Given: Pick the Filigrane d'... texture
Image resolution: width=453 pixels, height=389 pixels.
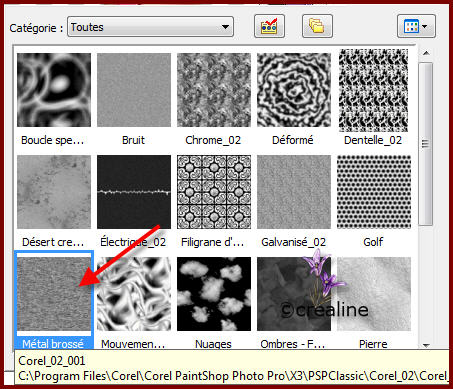Looking at the screenshot, I should click(214, 192).
